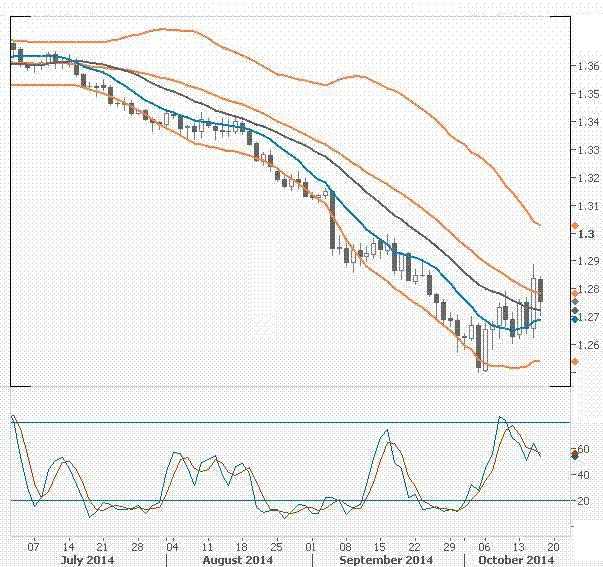603x567 pixels.
Task: Click the blue diamond marker on price axis
Action: tap(574, 320)
